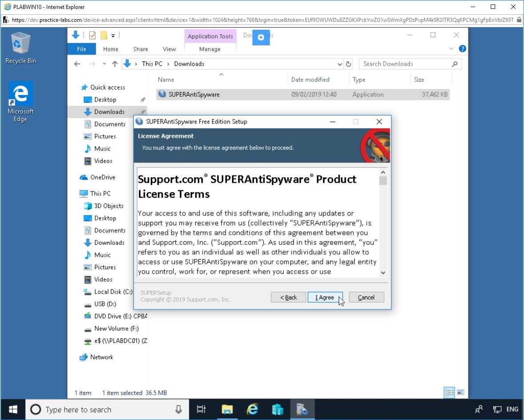Open the View ribbon tab

point(169,49)
